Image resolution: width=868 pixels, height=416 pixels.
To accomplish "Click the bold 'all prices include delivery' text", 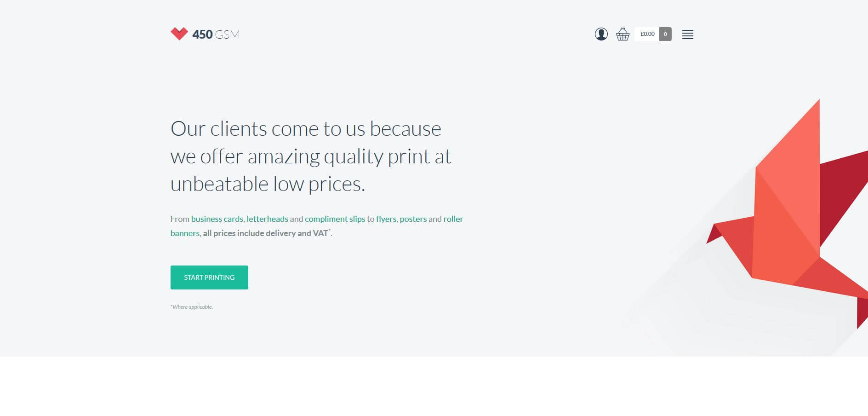I will point(265,233).
